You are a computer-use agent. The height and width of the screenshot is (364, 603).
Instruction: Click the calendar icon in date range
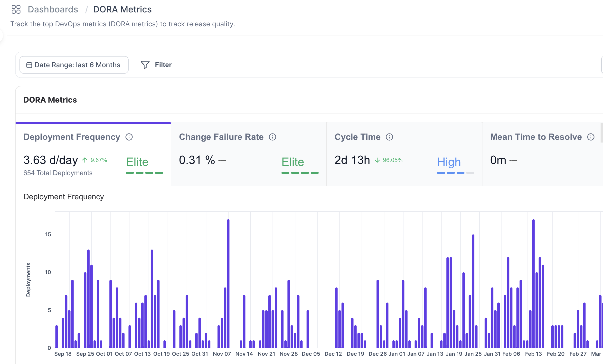click(x=29, y=65)
